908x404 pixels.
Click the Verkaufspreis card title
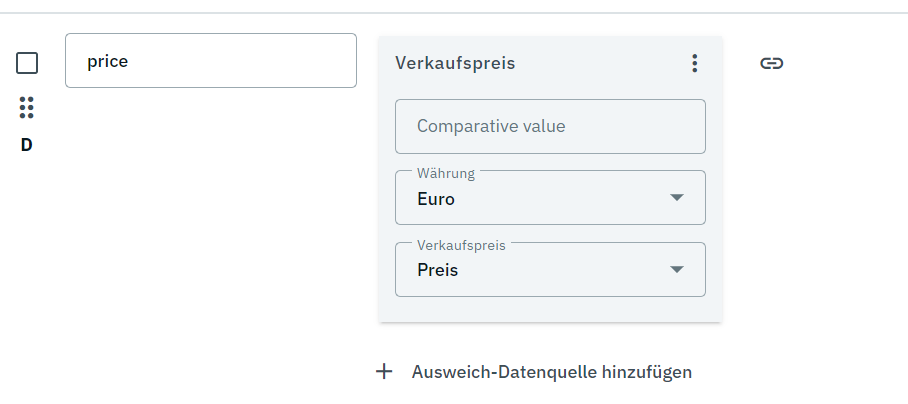click(455, 64)
